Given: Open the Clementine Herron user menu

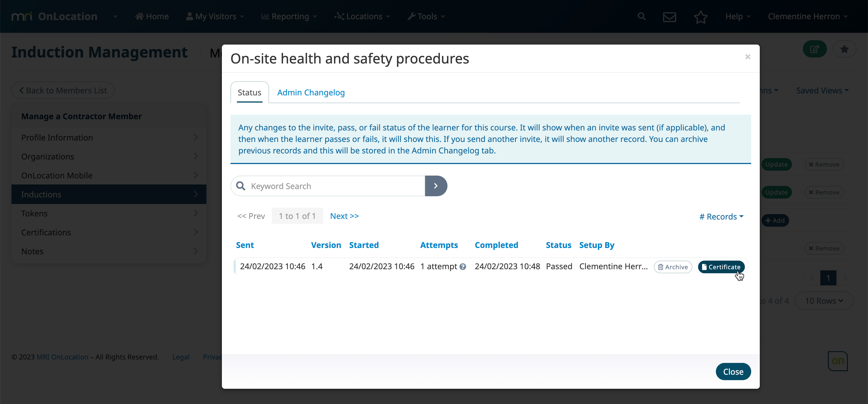Looking at the screenshot, I should [x=808, y=16].
